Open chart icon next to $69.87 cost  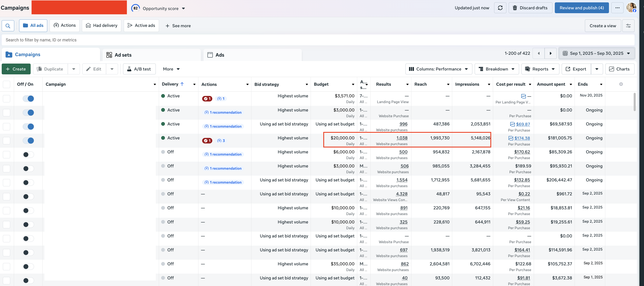click(512, 124)
